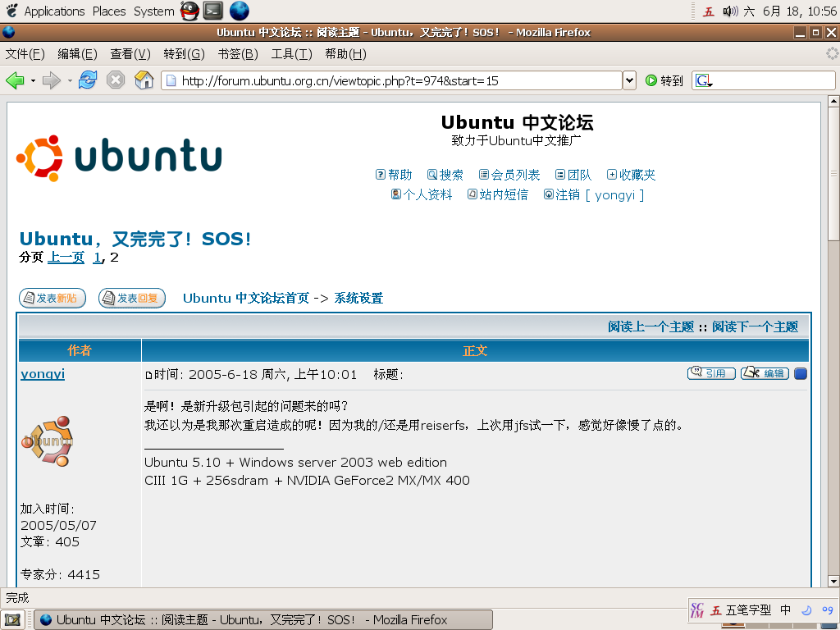
Task: Open the Ubuntu 中文论坛首页 breadcrumb link
Action: click(246, 298)
